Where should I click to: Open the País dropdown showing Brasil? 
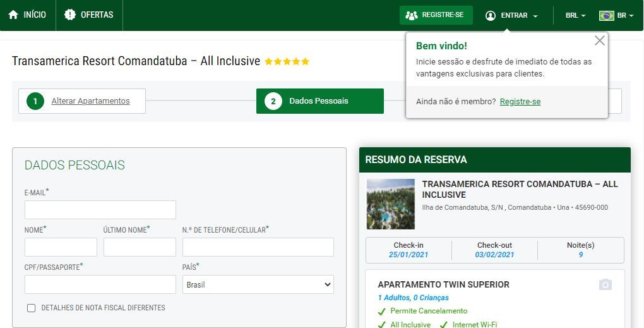pyautogui.click(x=258, y=284)
